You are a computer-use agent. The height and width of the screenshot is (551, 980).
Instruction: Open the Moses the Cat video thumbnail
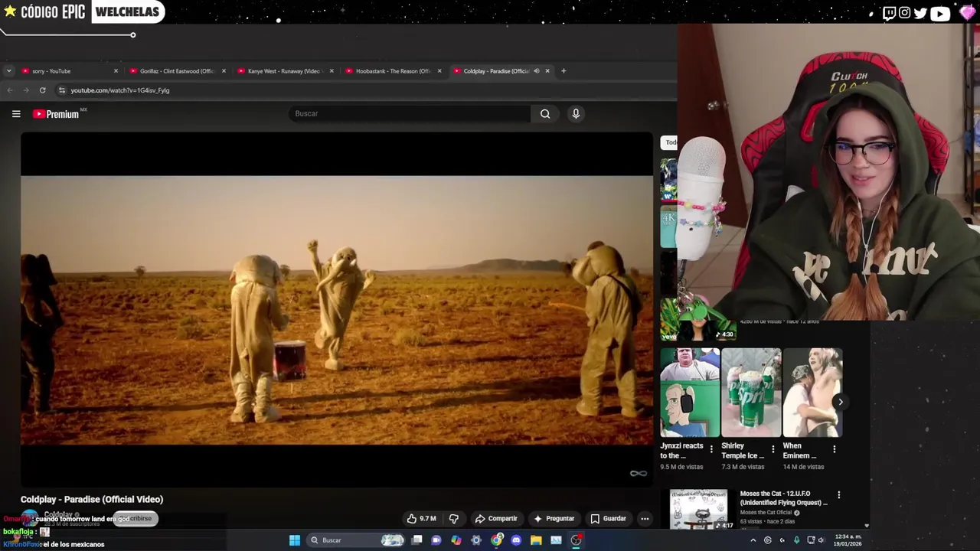coord(699,510)
